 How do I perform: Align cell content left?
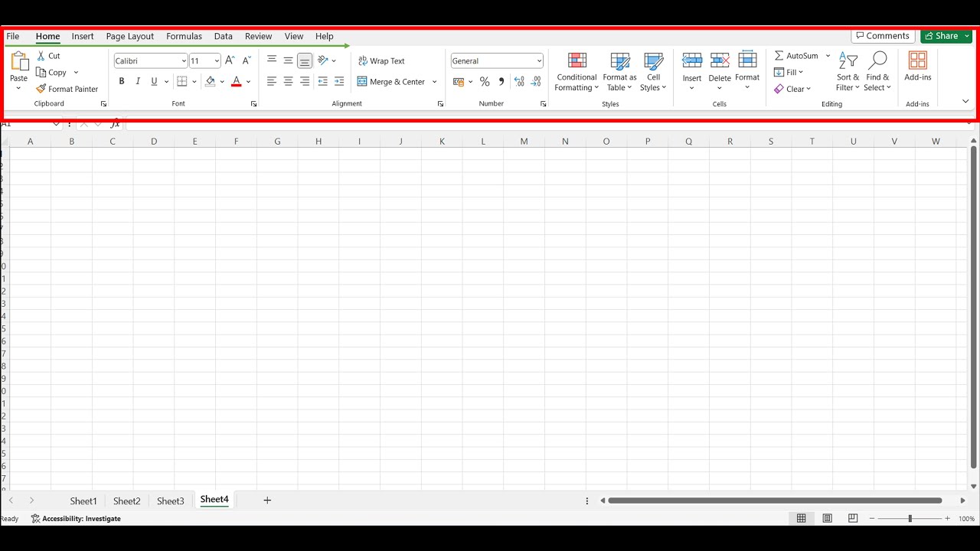coord(272,81)
